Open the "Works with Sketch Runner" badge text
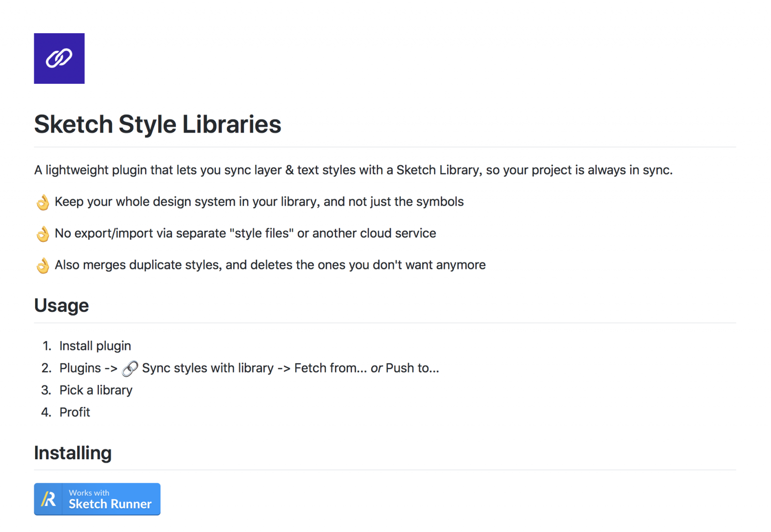771x532 pixels. [110, 499]
